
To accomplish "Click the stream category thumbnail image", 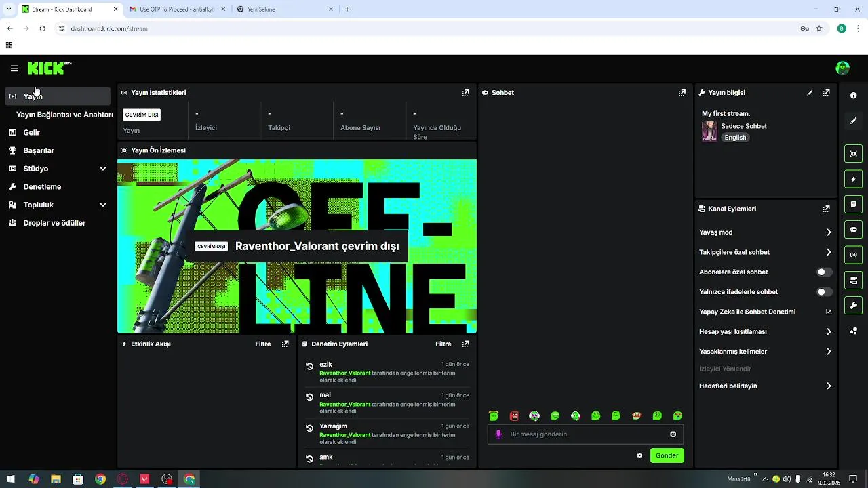I will pos(709,131).
